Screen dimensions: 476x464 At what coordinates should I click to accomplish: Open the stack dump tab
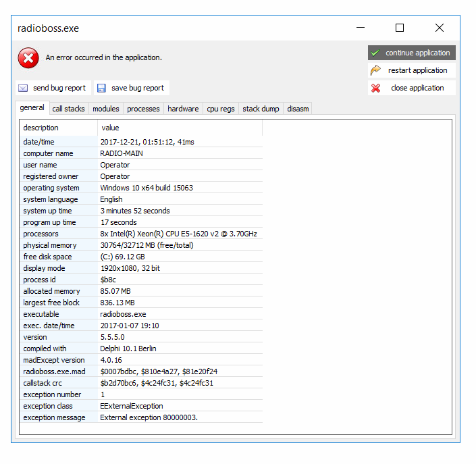(x=261, y=109)
